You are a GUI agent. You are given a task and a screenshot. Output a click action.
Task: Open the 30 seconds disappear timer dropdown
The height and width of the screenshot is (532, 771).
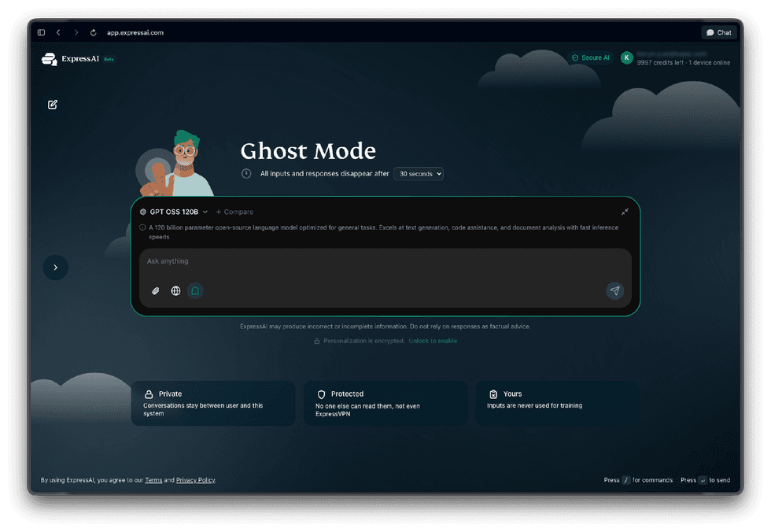pyautogui.click(x=419, y=174)
